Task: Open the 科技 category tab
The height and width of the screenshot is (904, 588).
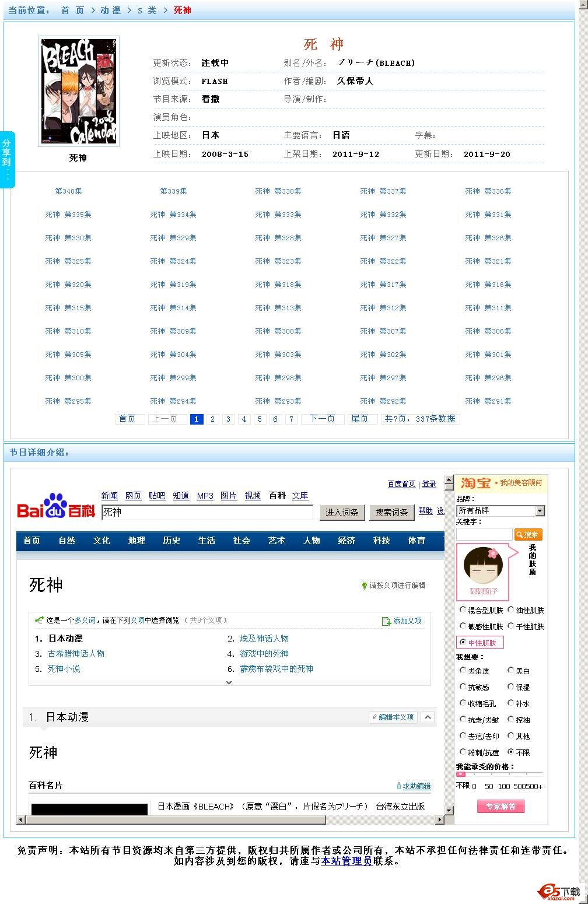Action: [x=381, y=541]
